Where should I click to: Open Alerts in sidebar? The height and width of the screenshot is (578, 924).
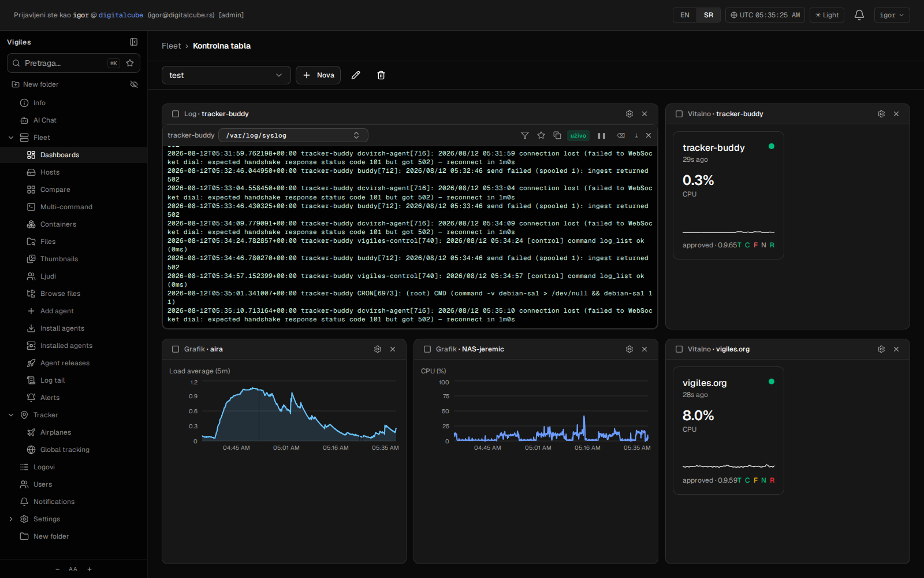(73, 398)
